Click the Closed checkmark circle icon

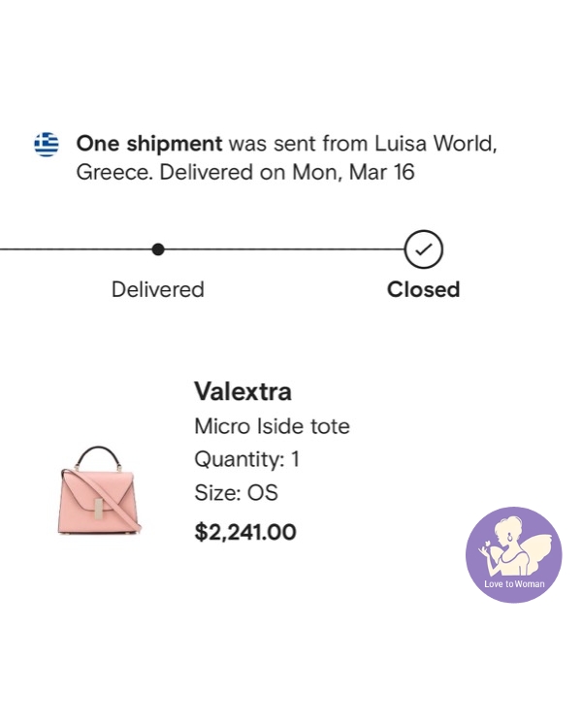coord(424,249)
